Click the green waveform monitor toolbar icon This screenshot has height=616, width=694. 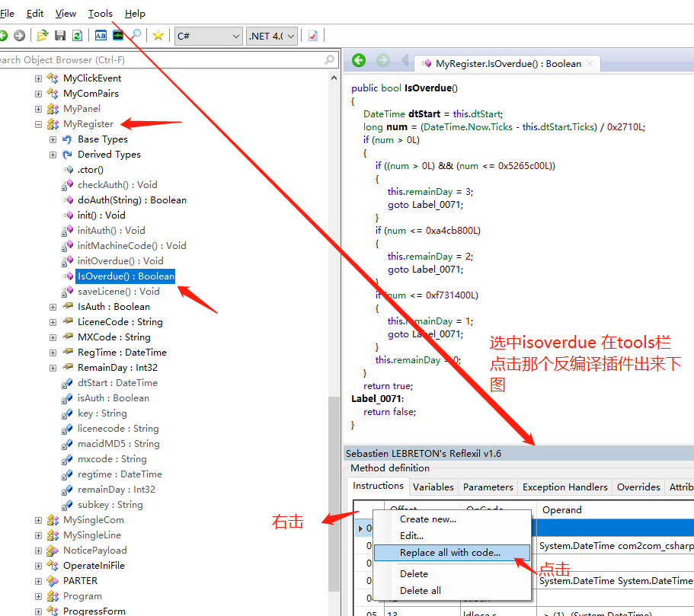pyautogui.click(x=118, y=35)
